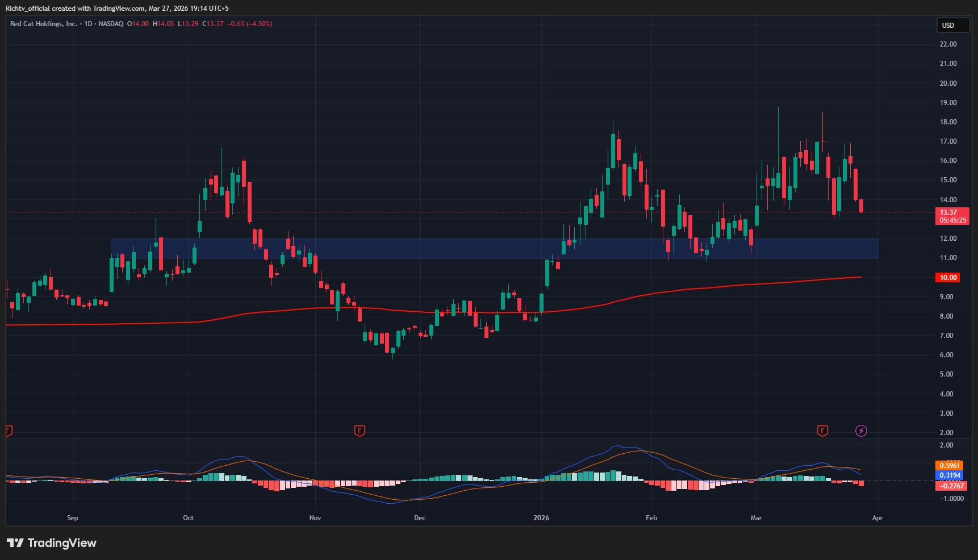Click the purple lightning event icon

click(x=861, y=431)
